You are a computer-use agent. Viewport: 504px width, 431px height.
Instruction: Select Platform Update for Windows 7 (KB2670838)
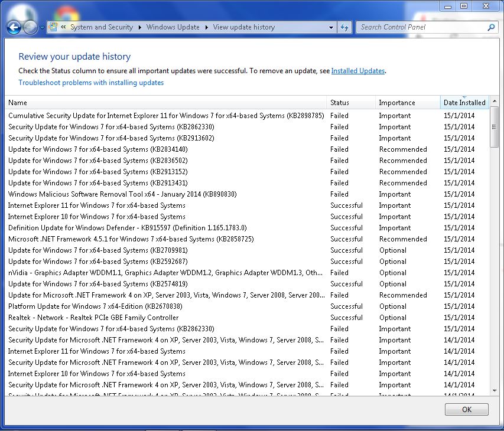(247, 306)
